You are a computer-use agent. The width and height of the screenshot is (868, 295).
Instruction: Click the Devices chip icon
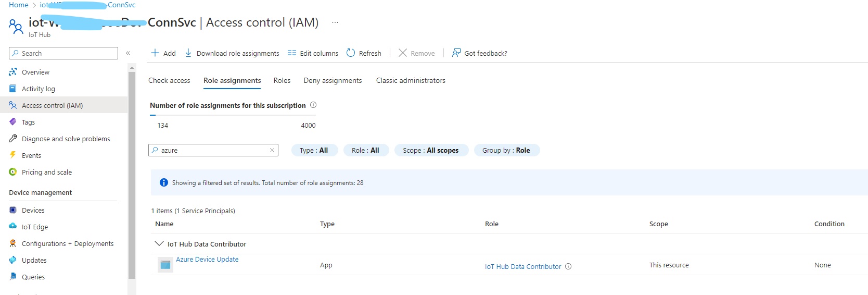13,210
